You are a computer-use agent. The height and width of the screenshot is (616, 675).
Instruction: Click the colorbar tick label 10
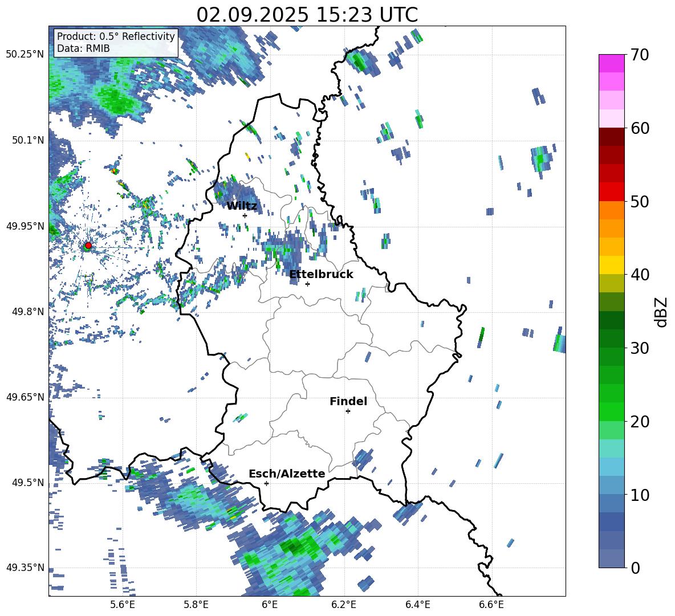click(640, 495)
